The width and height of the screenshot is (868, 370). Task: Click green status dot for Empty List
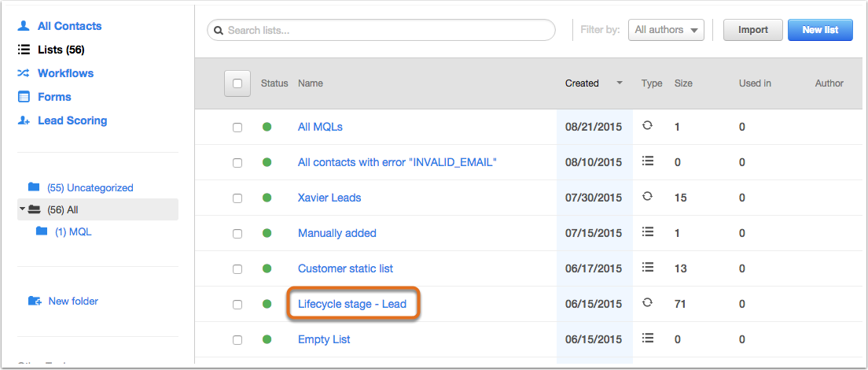click(x=267, y=339)
